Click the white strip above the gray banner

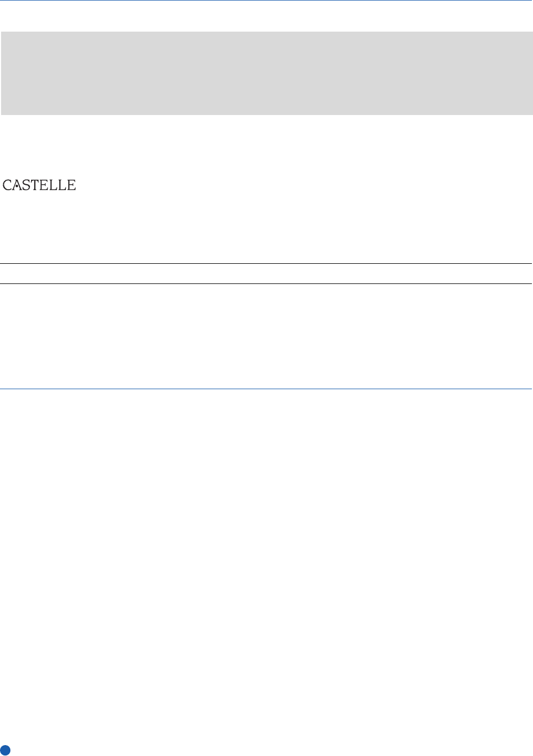pos(266,16)
